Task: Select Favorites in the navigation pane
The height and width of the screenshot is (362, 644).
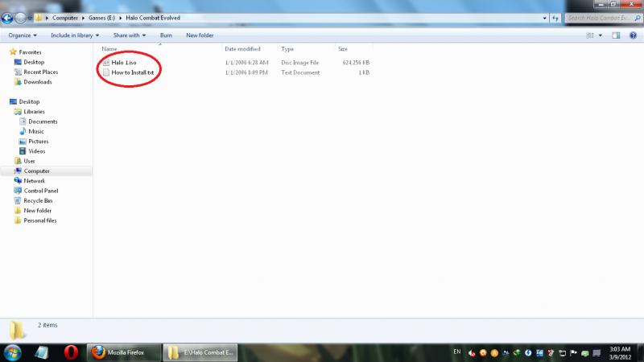Action: tap(30, 52)
